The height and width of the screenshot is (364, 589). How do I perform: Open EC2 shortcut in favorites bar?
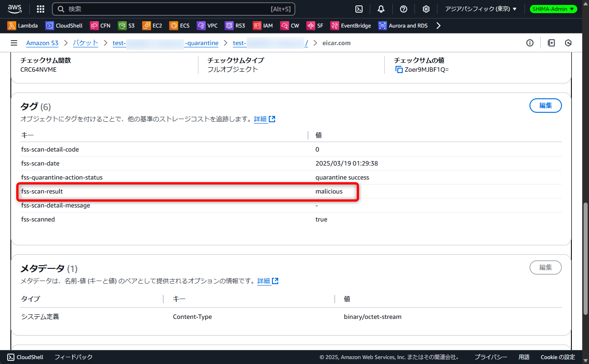(x=152, y=26)
